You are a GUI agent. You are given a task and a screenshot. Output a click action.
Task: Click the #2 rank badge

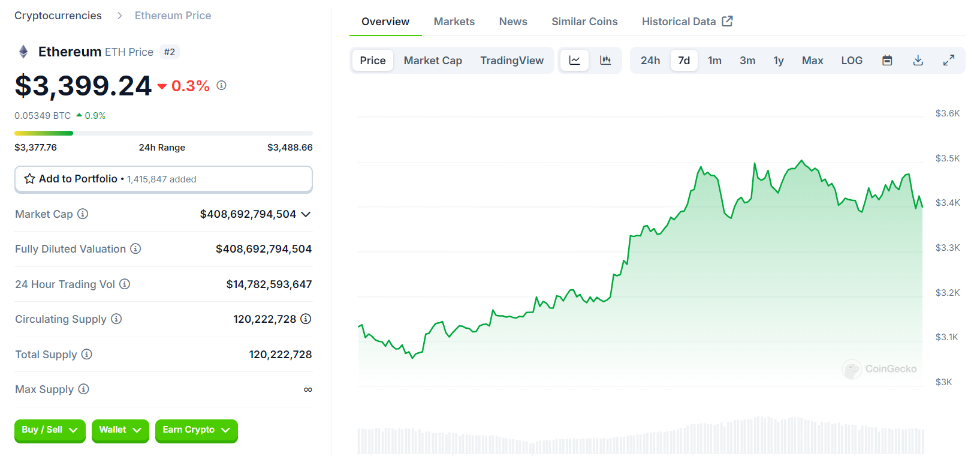(x=170, y=52)
